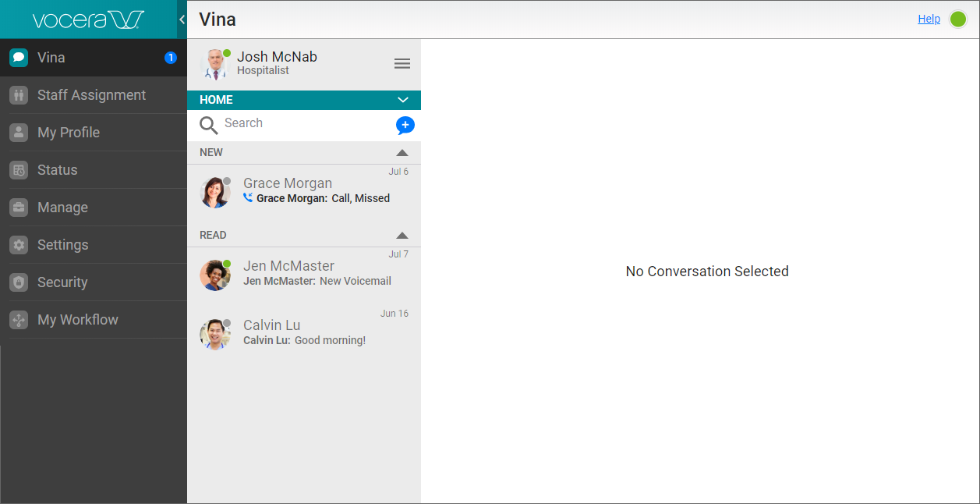Open the hamburger menu beside Josh McNab
Viewport: 980px width, 504px height.
(402, 64)
